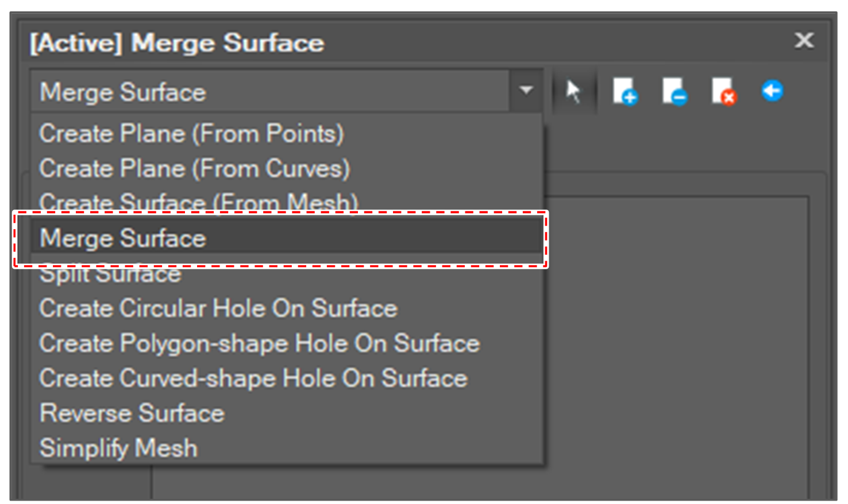
Task: Click the blue back arrow icon
Action: tap(772, 91)
